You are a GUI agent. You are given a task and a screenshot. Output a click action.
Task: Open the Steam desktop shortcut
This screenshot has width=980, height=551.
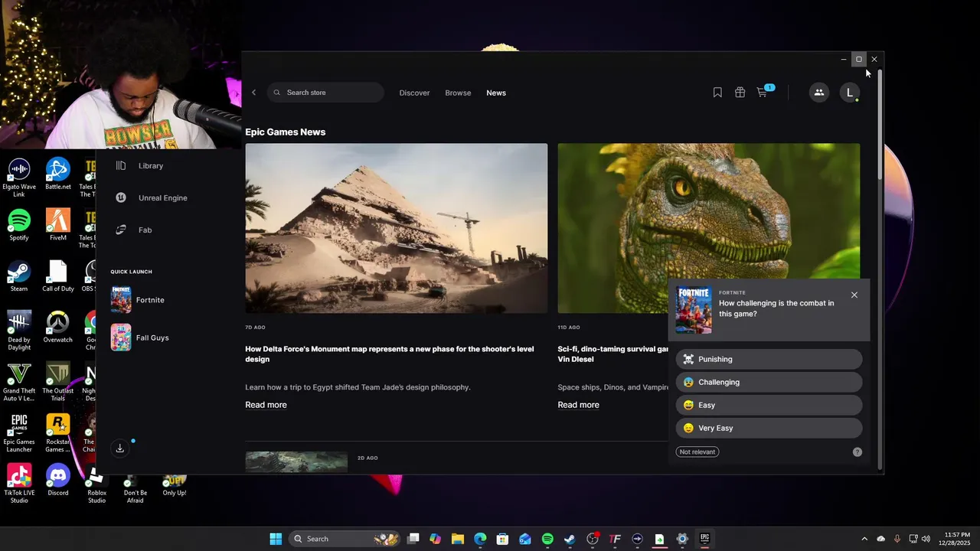(19, 276)
